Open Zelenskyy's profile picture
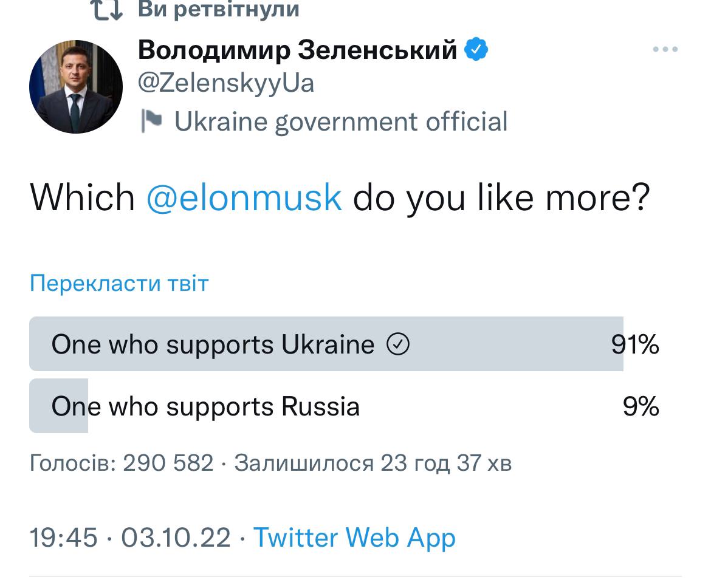 pyautogui.click(x=76, y=87)
